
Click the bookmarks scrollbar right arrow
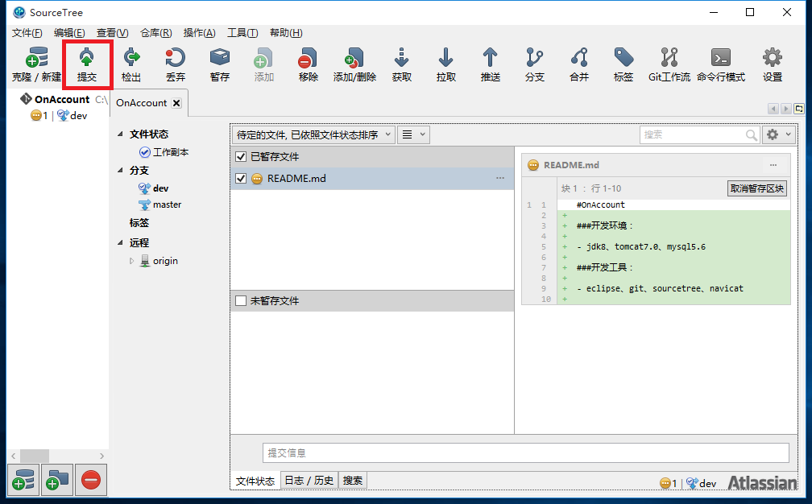tap(102, 456)
